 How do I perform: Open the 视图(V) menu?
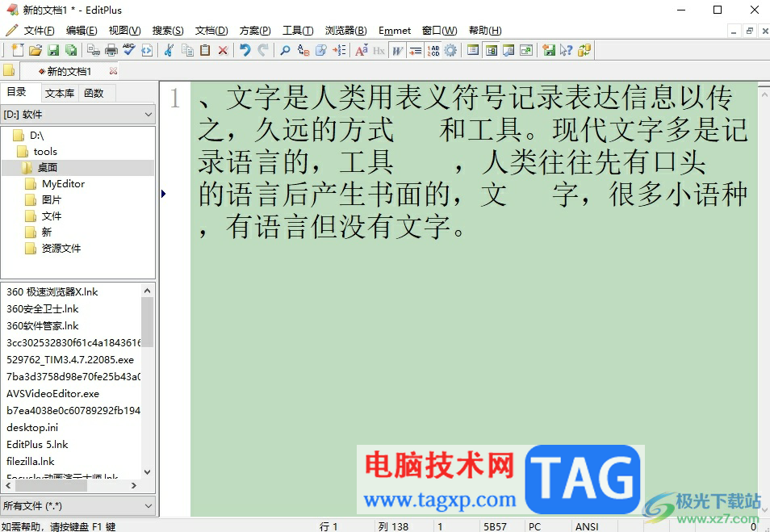tap(125, 31)
